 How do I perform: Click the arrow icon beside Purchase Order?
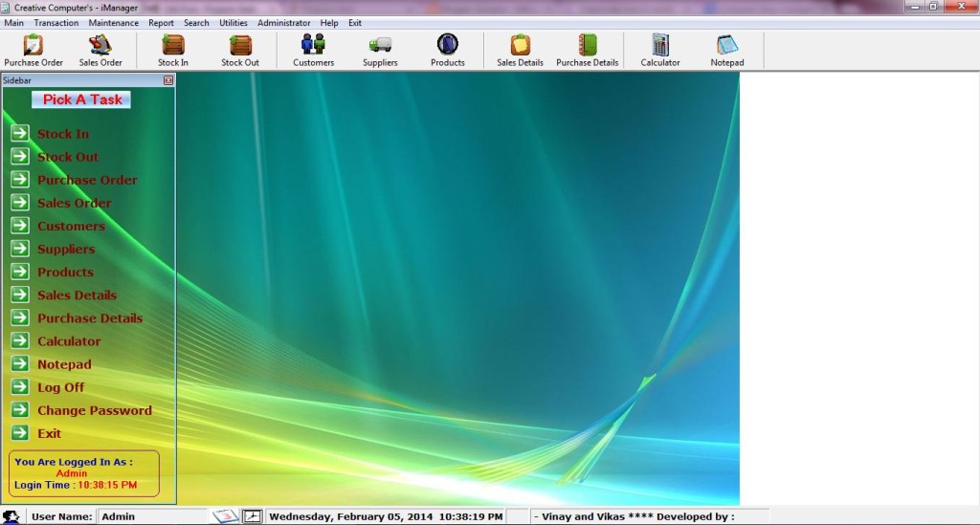point(20,179)
